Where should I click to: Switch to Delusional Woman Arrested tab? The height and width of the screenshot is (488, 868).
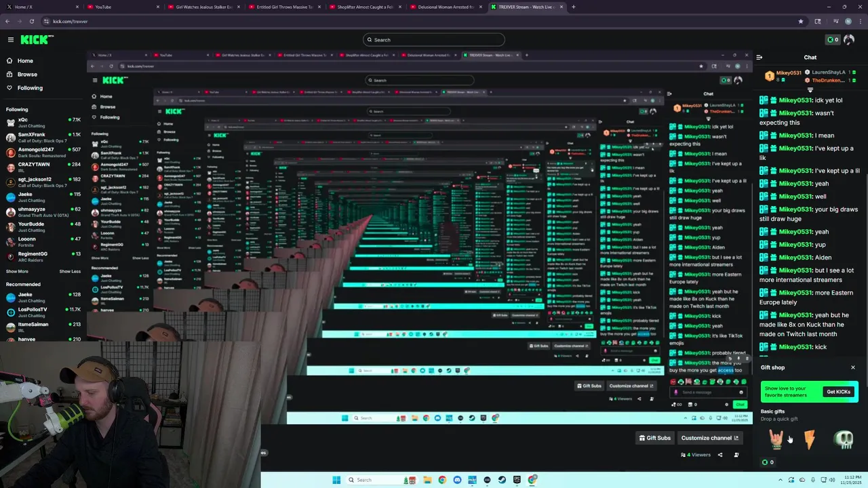coord(446,7)
